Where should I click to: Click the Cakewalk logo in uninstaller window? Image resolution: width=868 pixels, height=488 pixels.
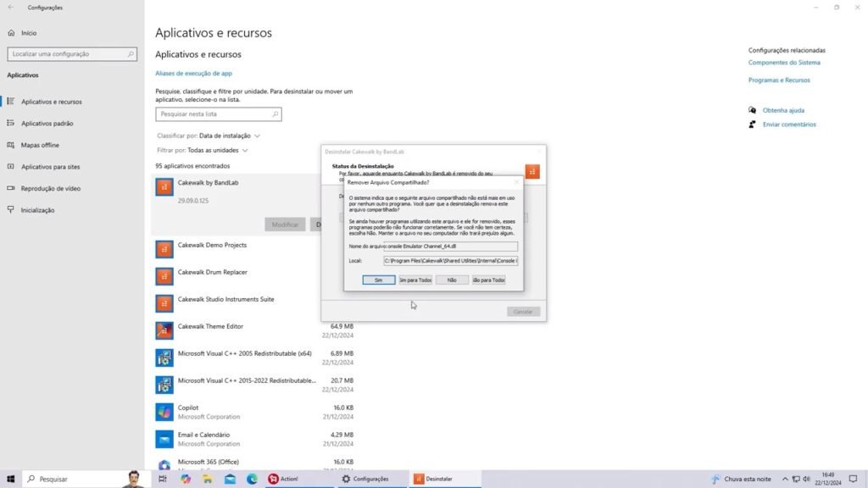[532, 171]
